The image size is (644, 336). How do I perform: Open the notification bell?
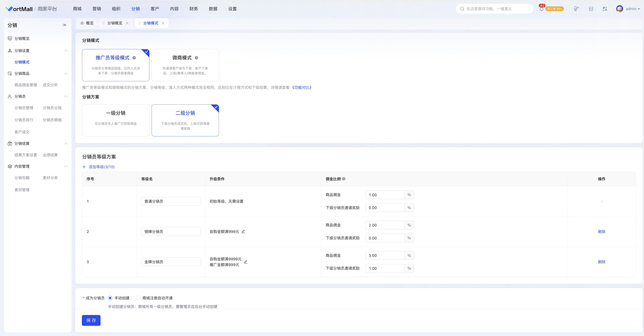pyautogui.click(x=541, y=9)
